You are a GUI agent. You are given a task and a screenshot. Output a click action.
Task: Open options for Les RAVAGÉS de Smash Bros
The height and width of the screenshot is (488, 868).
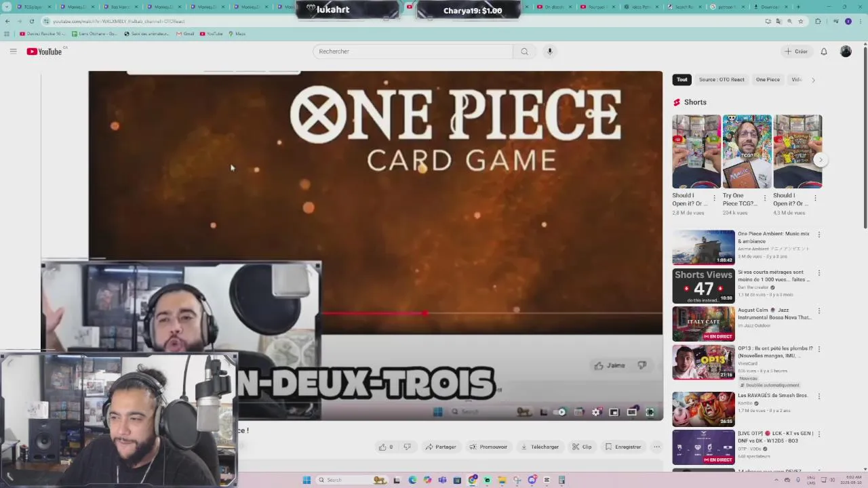(819, 396)
